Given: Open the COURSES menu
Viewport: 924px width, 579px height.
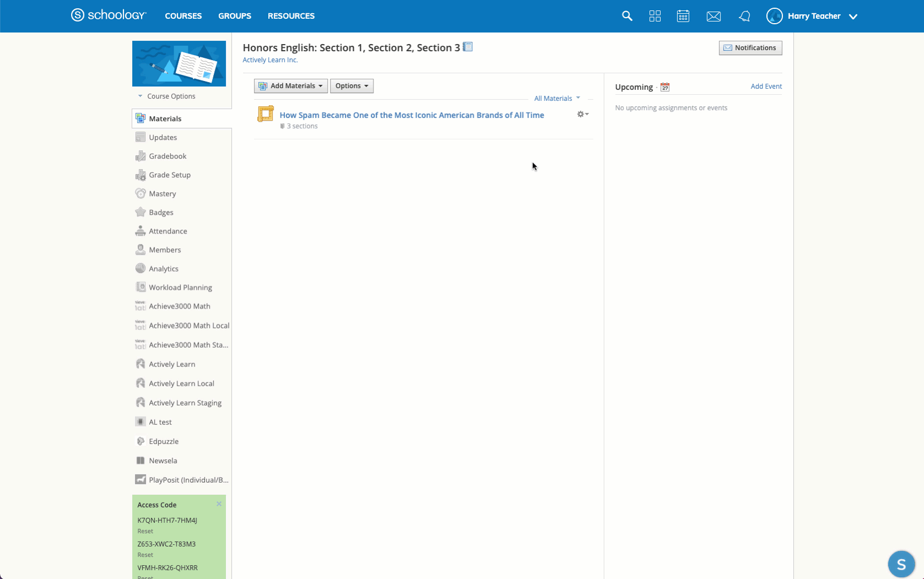Looking at the screenshot, I should pyautogui.click(x=183, y=16).
